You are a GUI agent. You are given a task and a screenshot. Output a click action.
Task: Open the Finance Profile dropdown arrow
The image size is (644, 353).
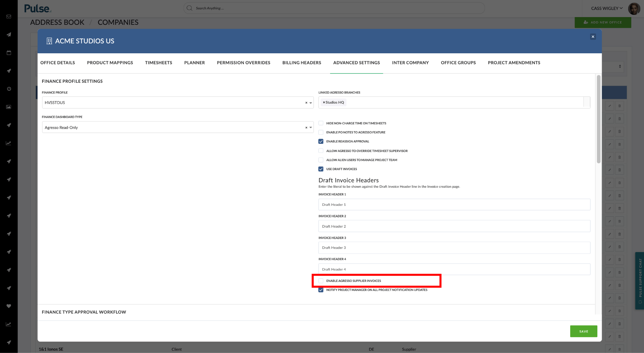tap(311, 103)
